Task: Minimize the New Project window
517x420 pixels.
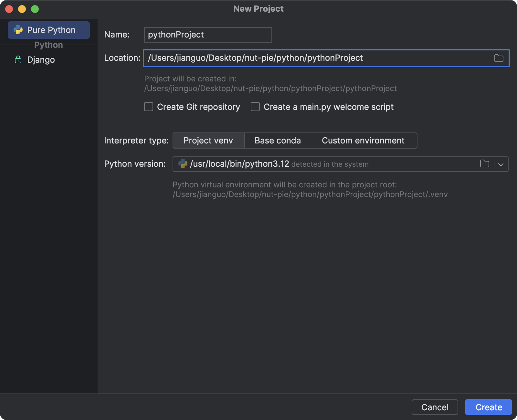Action: (22, 9)
